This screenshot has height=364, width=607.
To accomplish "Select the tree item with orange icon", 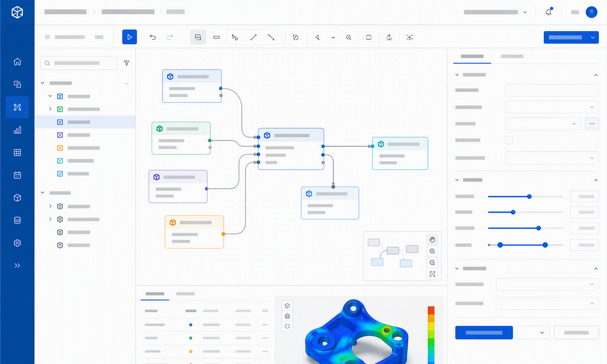I will coord(78,148).
